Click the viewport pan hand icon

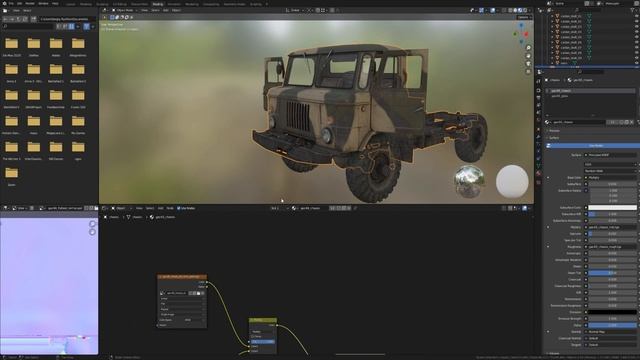pos(528,56)
